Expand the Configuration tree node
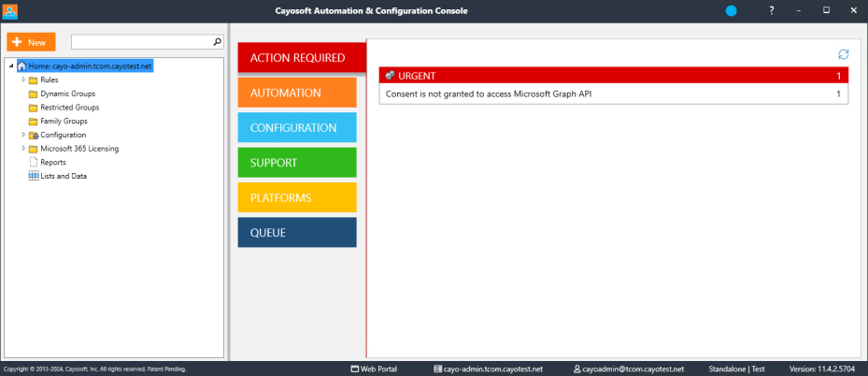Image resolution: width=868 pixels, height=376 pixels. (x=23, y=135)
